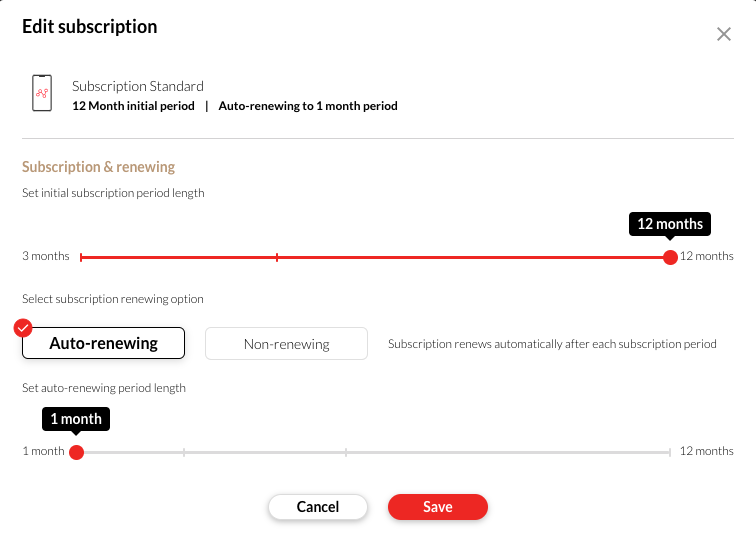
Task: Click the initial period slider handle
Action: pos(670,257)
